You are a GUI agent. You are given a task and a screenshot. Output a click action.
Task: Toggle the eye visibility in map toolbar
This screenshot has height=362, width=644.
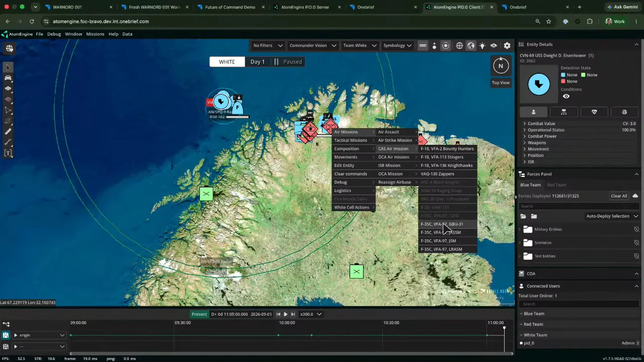coord(494,45)
